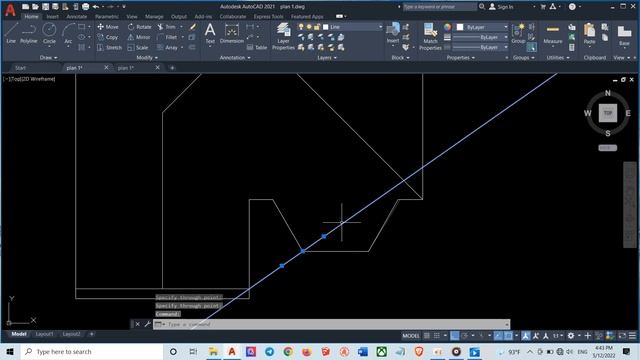Toggle 2D object snap in status bar
Viewport: 640px width, 360px height.
click(508, 336)
